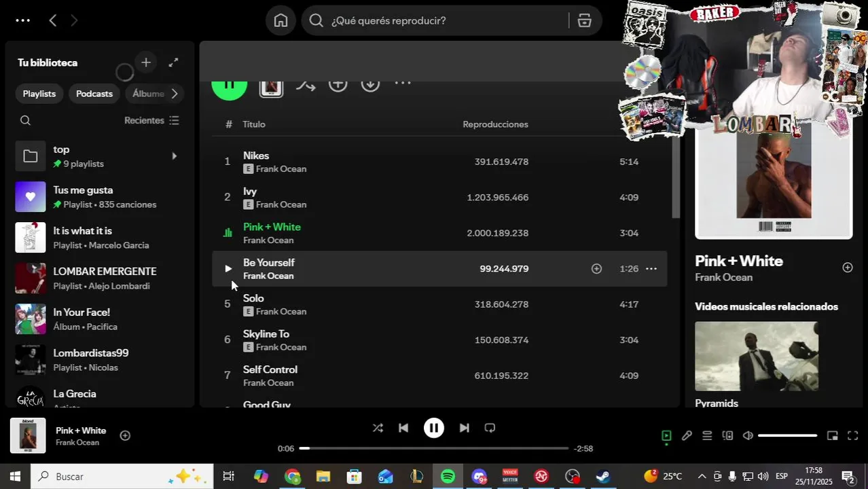Screen dimensions: 868x489
Task: Select the Álbumes filter chip
Action: click(148, 94)
